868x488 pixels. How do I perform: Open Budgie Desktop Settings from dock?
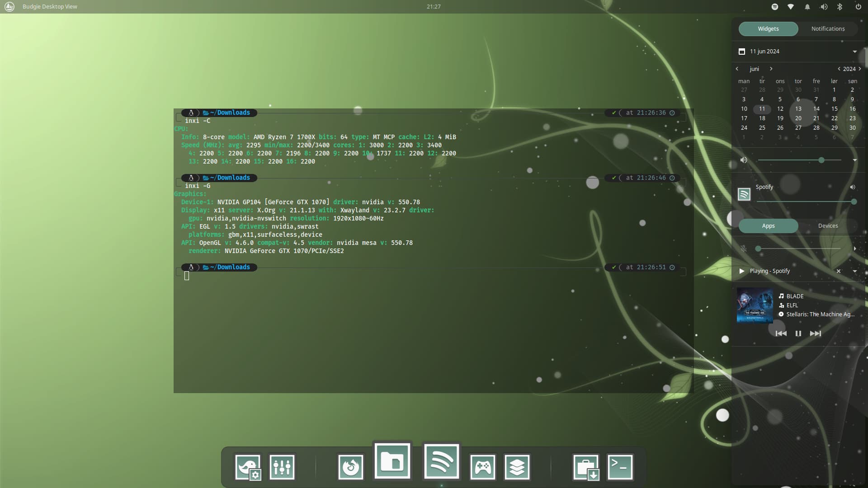tap(248, 467)
